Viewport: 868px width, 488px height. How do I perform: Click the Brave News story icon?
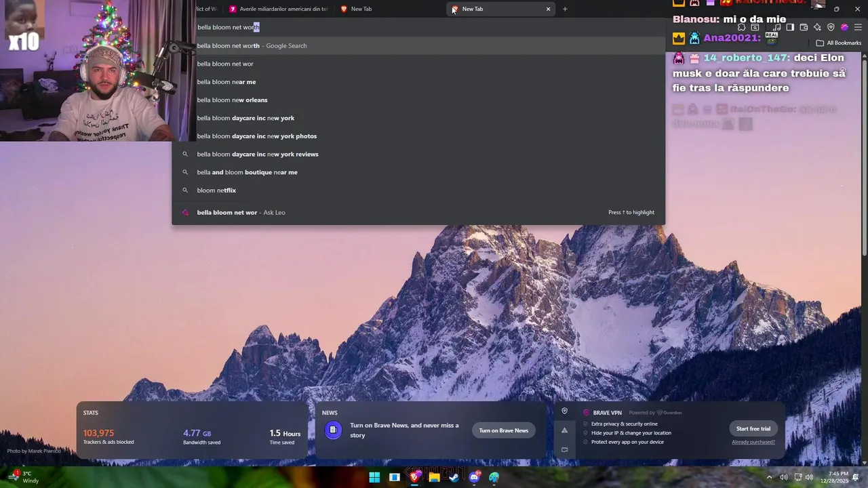(333, 430)
